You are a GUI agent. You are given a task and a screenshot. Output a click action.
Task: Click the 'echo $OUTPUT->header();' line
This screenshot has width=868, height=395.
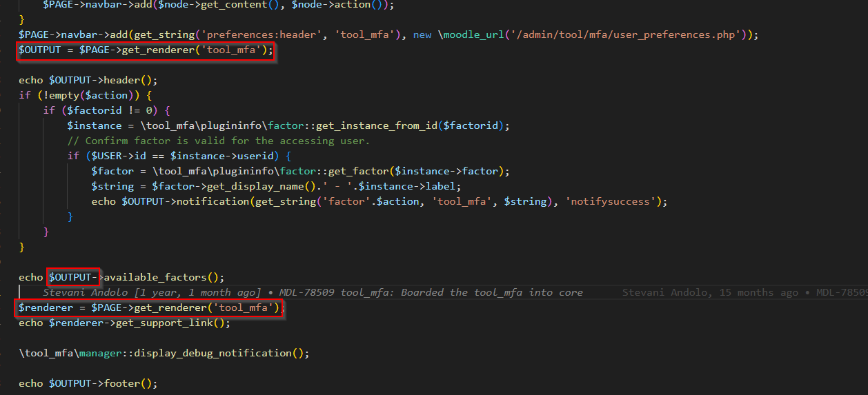click(88, 80)
